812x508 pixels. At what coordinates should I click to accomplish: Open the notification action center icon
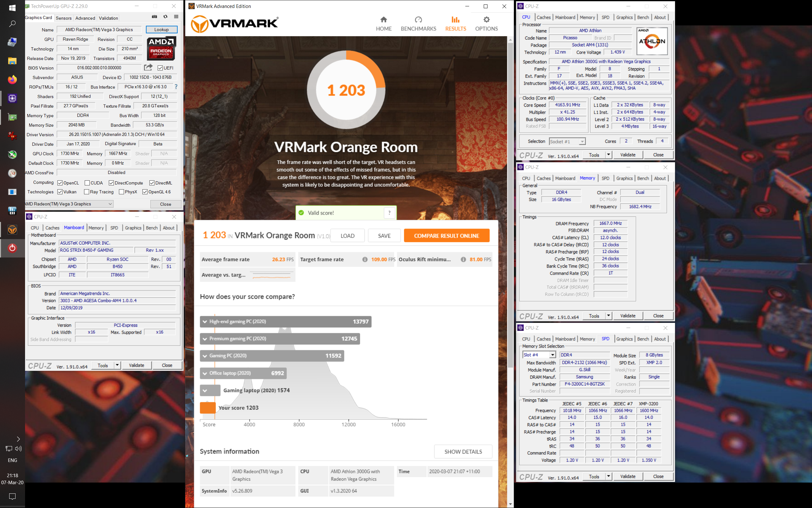click(x=12, y=496)
